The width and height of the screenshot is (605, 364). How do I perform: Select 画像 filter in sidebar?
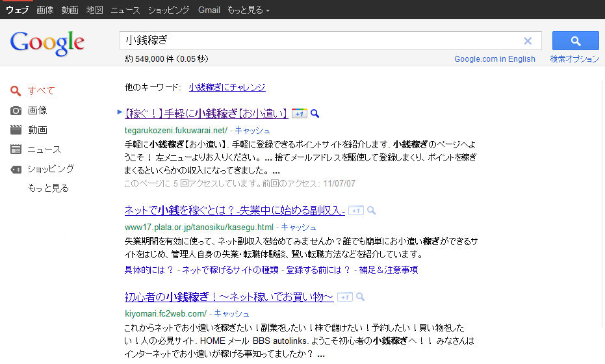(x=38, y=110)
